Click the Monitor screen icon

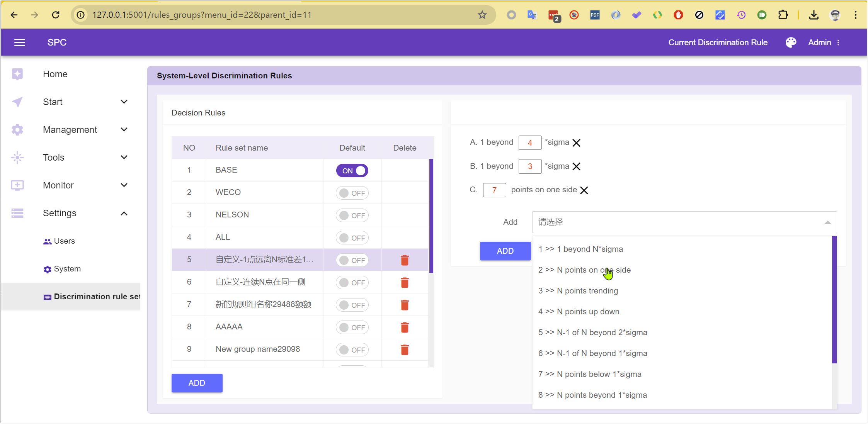point(17,185)
